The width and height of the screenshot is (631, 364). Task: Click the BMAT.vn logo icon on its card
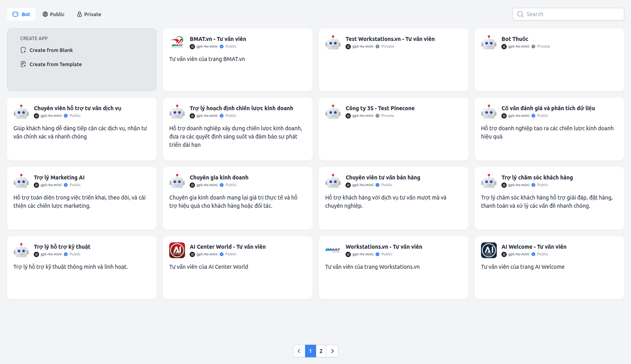[x=177, y=42]
